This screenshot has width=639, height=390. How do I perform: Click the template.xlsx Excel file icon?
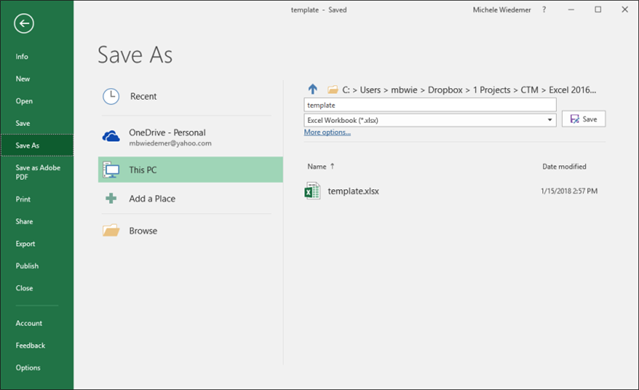[x=313, y=191]
